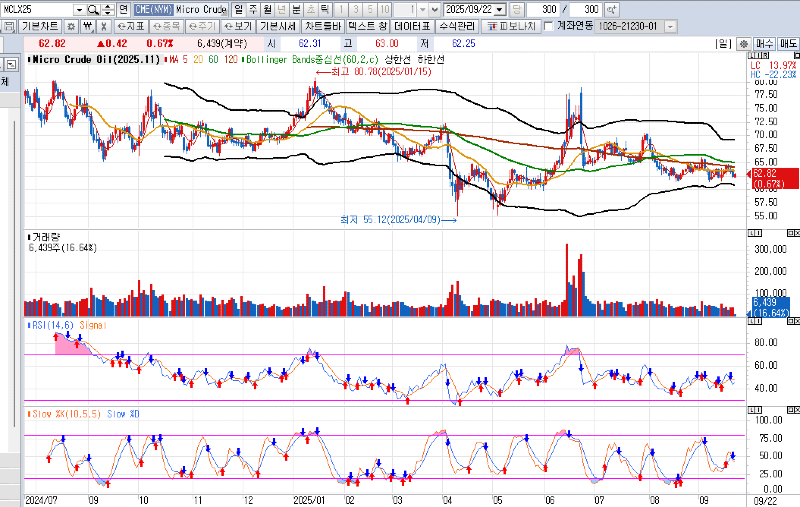Switch chart to 주 weekly period
This screenshot has width=800, height=507.
[254, 8]
